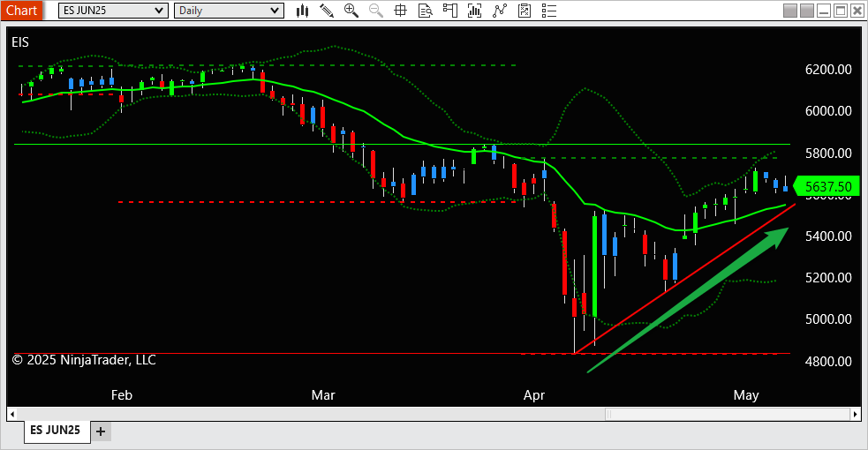Click the 6000.00 price axis label
The height and width of the screenshot is (450, 868).
828,110
